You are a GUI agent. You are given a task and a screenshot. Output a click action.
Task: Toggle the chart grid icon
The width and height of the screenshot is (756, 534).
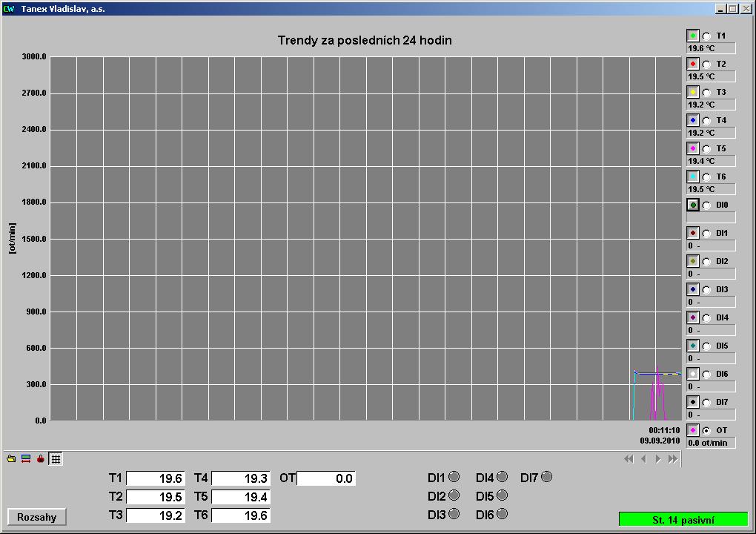pos(56,459)
